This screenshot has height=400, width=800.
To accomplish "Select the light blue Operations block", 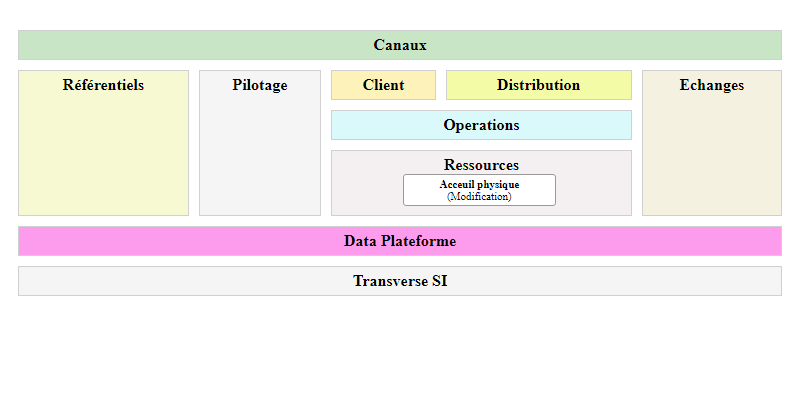I will click(x=481, y=125).
